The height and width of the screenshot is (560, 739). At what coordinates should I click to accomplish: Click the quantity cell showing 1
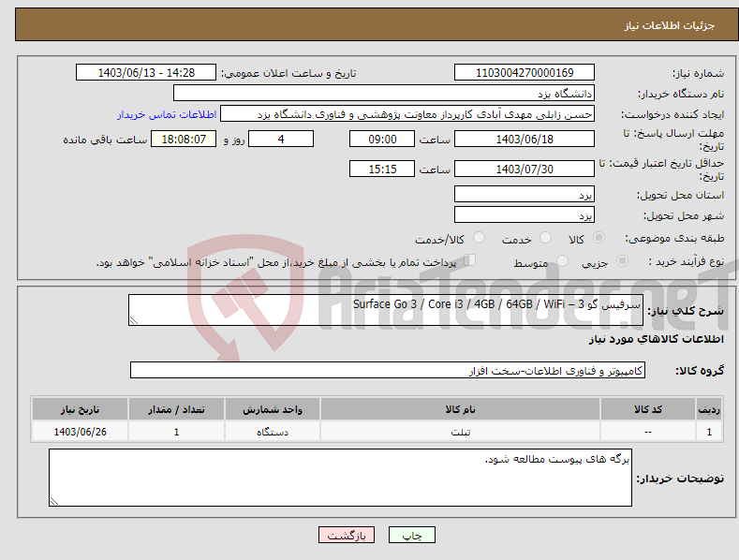tap(176, 432)
